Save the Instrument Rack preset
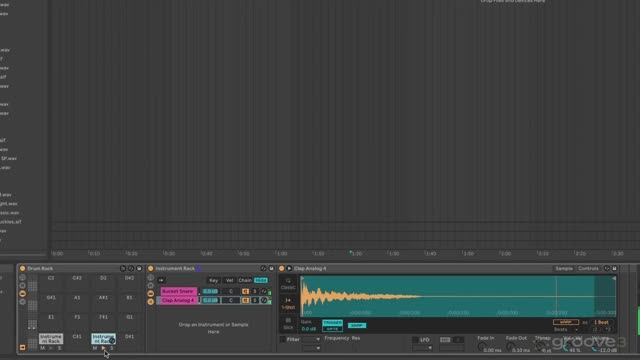 click(x=271, y=269)
